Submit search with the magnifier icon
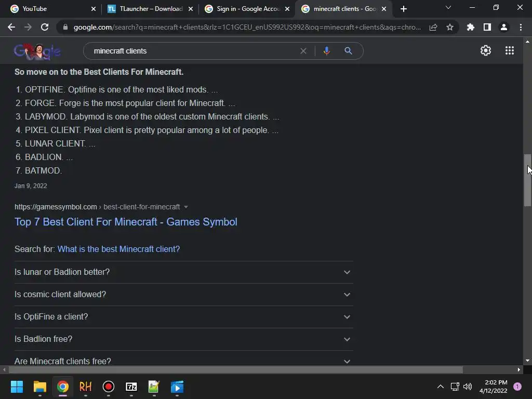The image size is (532, 399). [348, 51]
